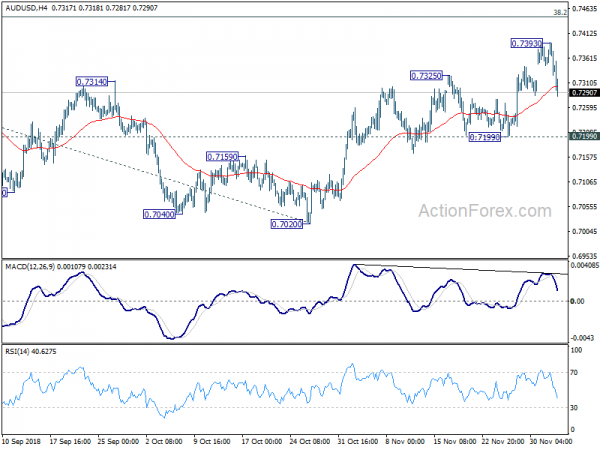Click the 0.73140 September high label
Image resolution: width=600 pixels, height=450 pixels.
[92, 81]
